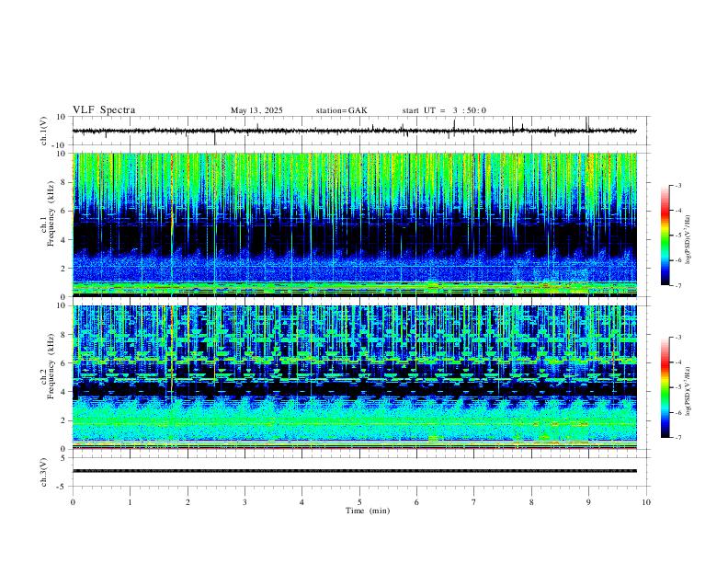Click time-axis tick label "1"
The height and width of the screenshot is (563, 728).
tap(130, 502)
